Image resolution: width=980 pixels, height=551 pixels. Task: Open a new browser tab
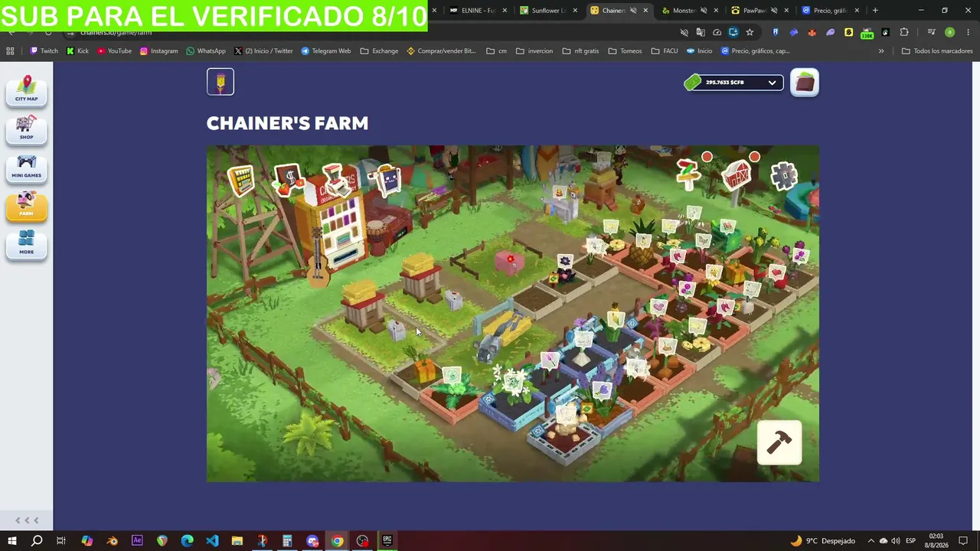point(875,11)
